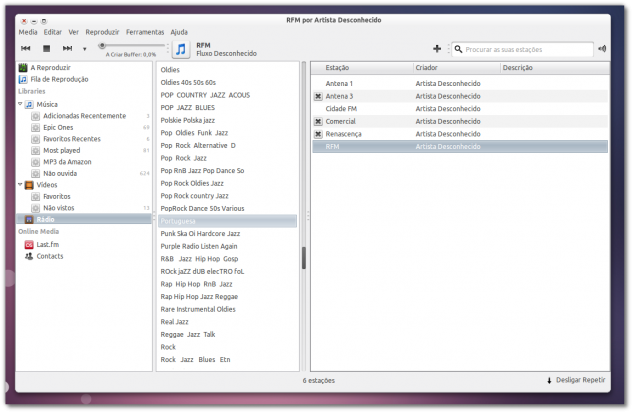Open the Ajuda menu
Screen dimensions: 633x413
coord(179,32)
